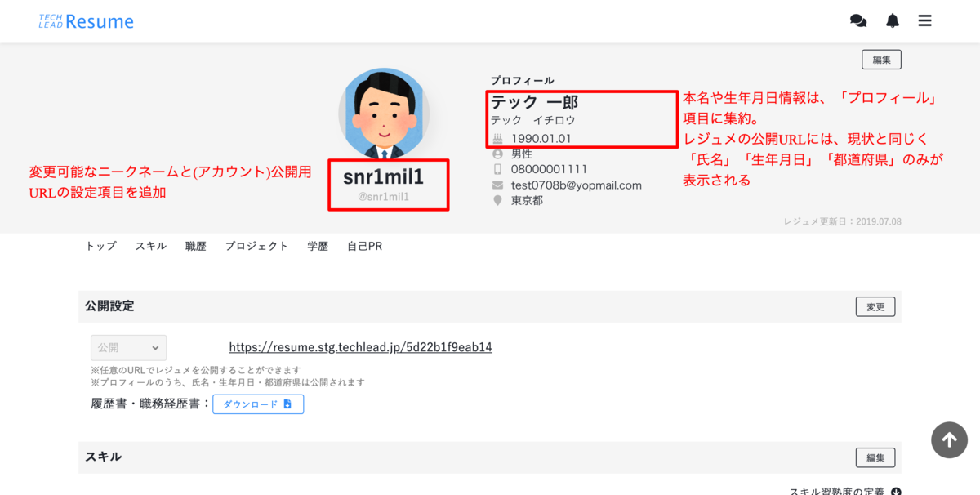Viewport: 980px width, 495px height.
Task: Click 変更 button in 公開設定
Action: (875, 306)
